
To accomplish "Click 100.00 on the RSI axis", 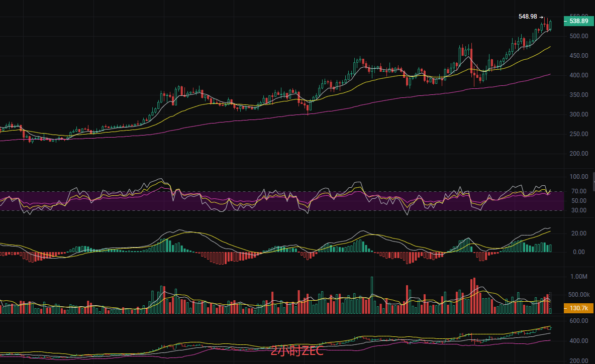I will (x=579, y=177).
